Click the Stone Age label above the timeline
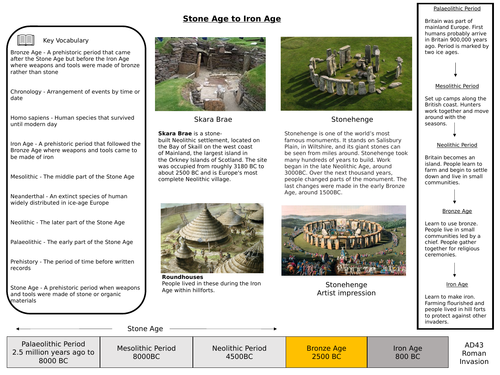500x375 pixels. 145,329
